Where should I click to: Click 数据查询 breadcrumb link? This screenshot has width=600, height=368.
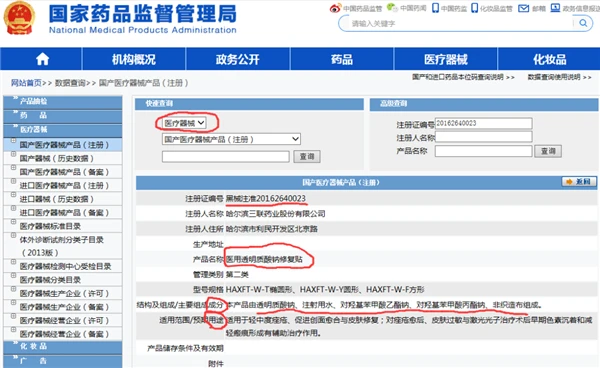click(70, 83)
